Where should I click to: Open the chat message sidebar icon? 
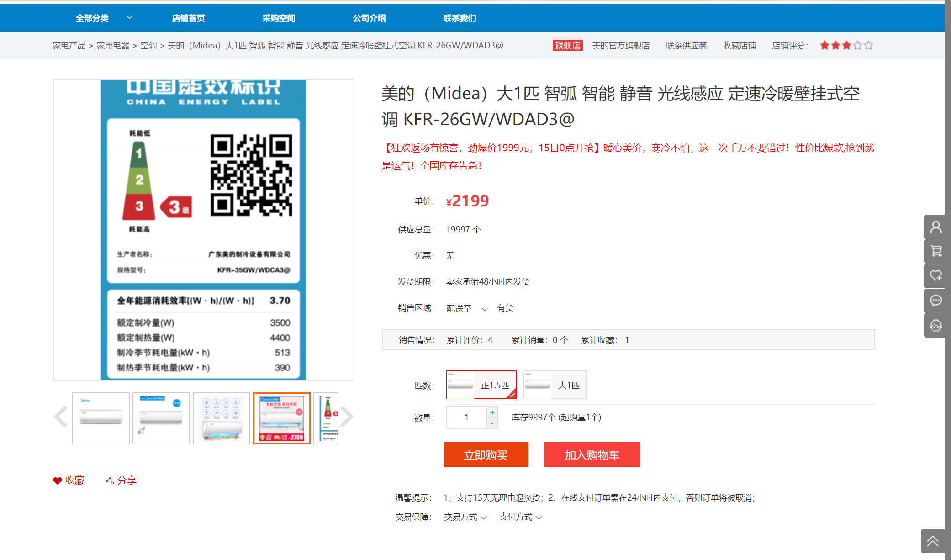coord(935,301)
